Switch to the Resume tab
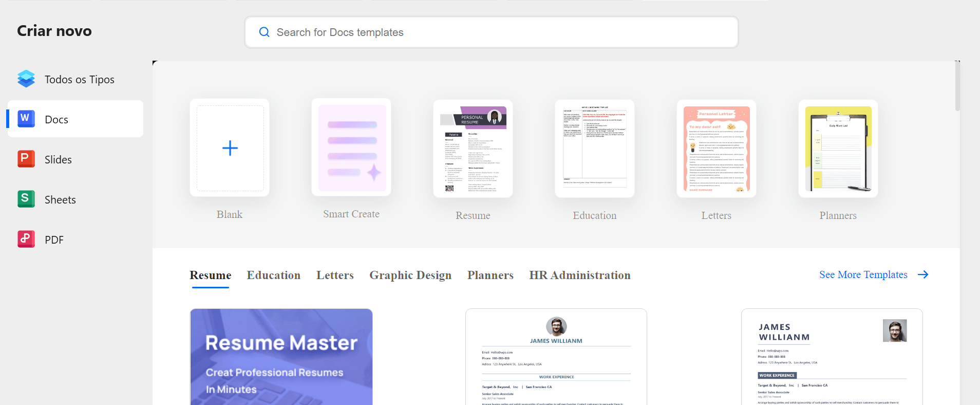This screenshot has width=980, height=405. (211, 275)
